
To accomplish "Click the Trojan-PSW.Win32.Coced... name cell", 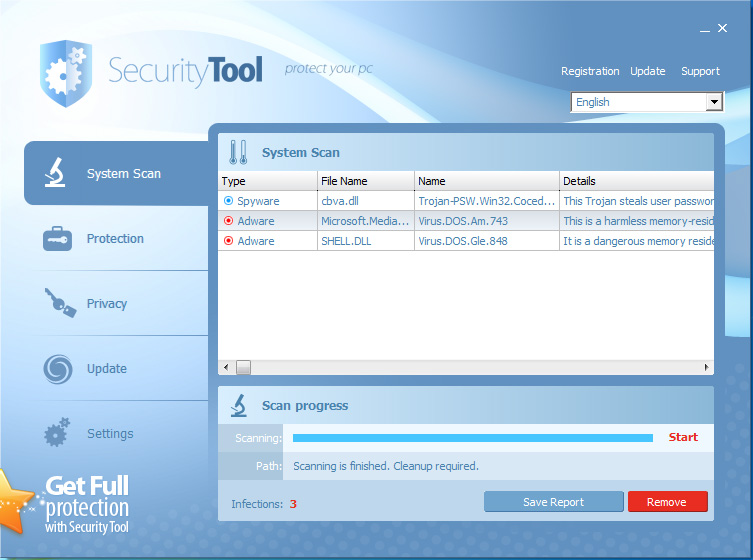I will point(487,201).
